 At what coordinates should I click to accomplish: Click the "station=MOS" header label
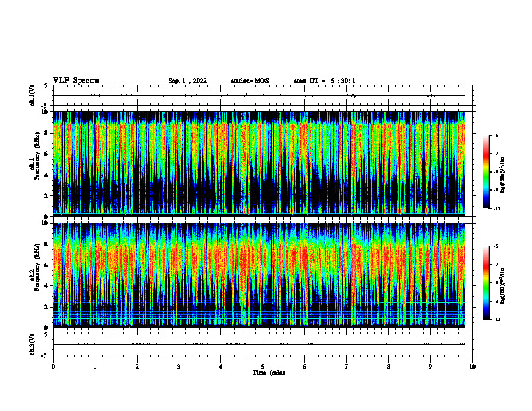250,81
